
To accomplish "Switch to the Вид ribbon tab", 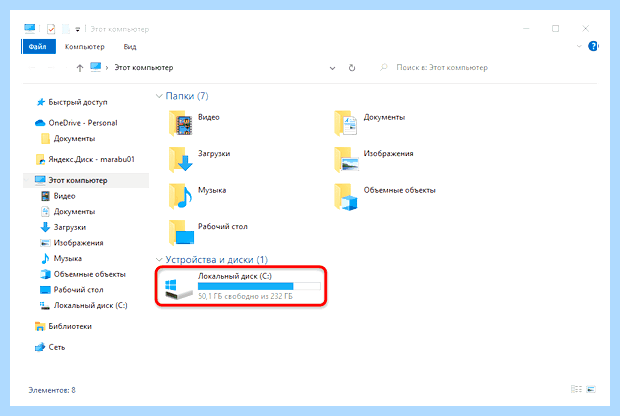I will (130, 47).
